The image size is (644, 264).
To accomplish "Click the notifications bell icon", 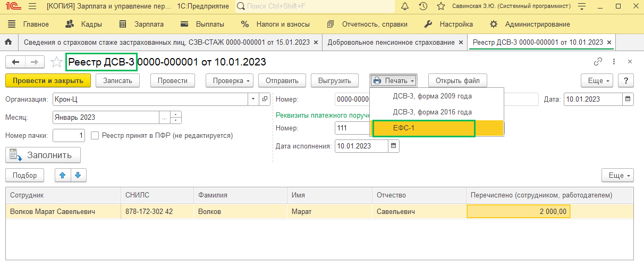I will 405,6.
